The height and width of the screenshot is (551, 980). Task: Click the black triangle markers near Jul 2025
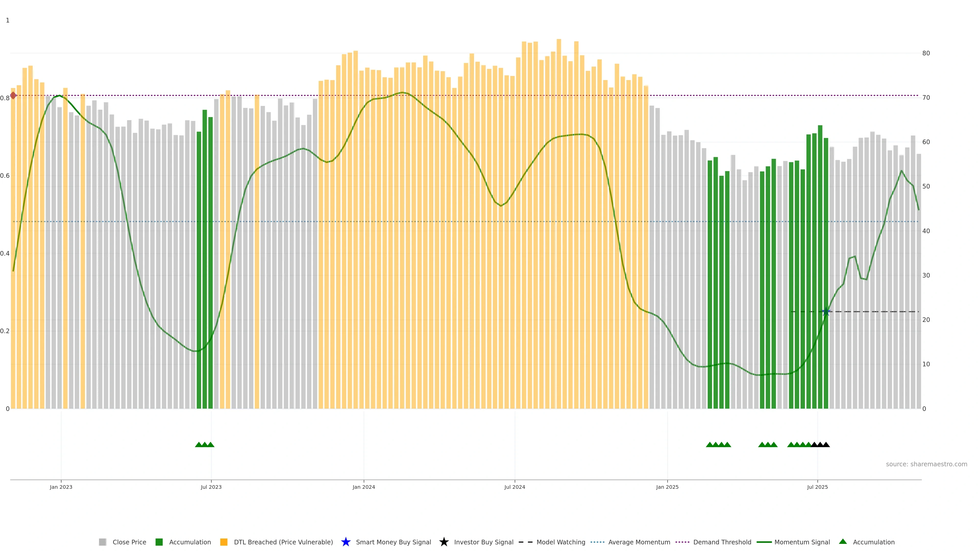click(820, 445)
